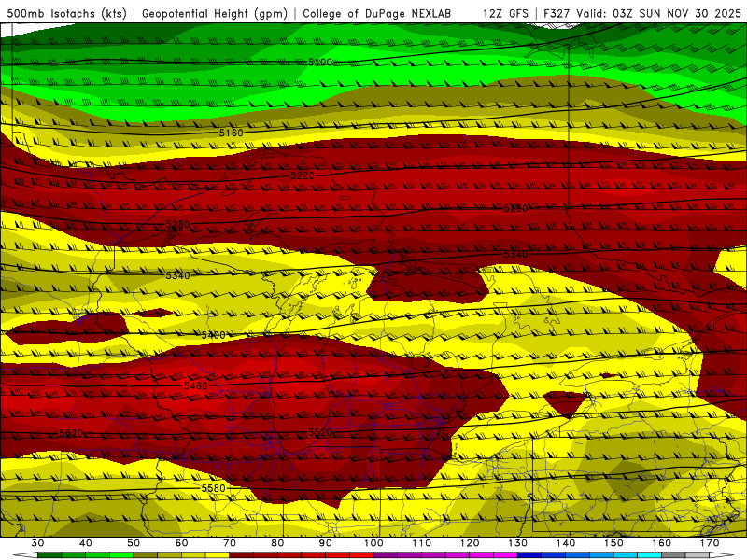Click the 'Valid: 03Z SUN NOV 30 2025' text
The image size is (747, 560).
click(x=659, y=14)
